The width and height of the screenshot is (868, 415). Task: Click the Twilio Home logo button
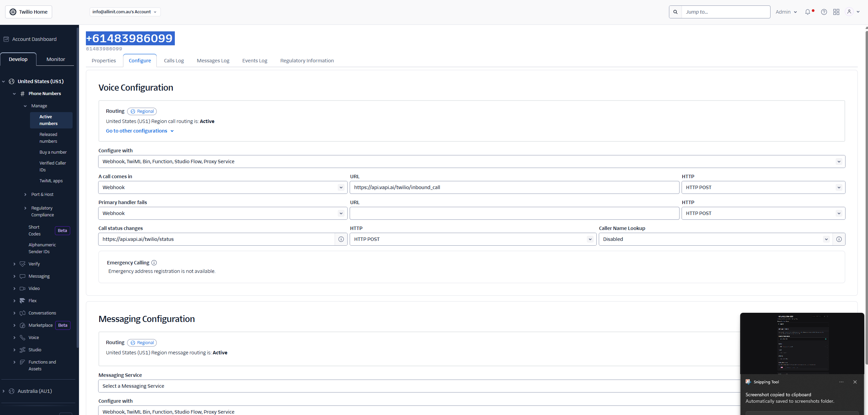coord(29,12)
